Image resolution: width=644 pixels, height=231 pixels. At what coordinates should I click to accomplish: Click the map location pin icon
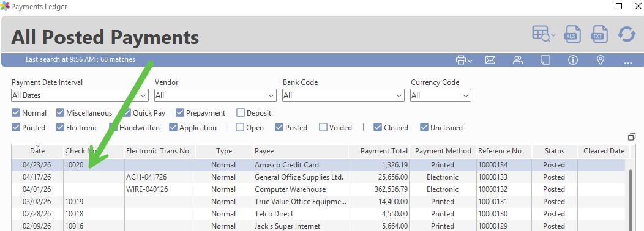(600, 61)
